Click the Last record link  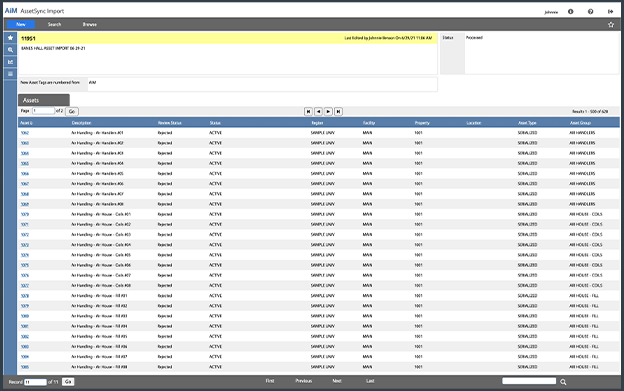(370, 381)
